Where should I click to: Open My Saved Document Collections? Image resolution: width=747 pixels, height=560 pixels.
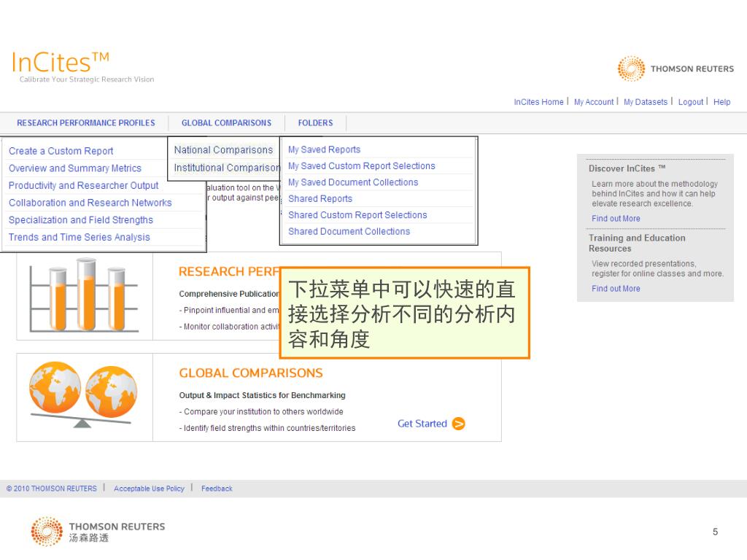click(353, 182)
